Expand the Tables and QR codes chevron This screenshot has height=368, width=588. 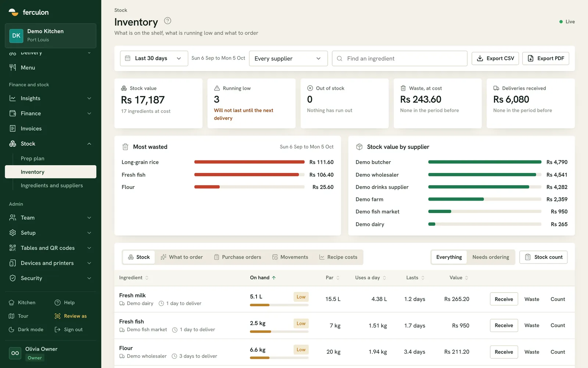coord(89,248)
